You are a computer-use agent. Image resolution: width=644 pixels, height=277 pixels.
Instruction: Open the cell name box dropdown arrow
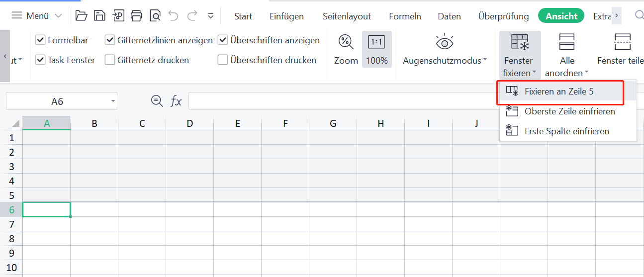[x=113, y=101]
